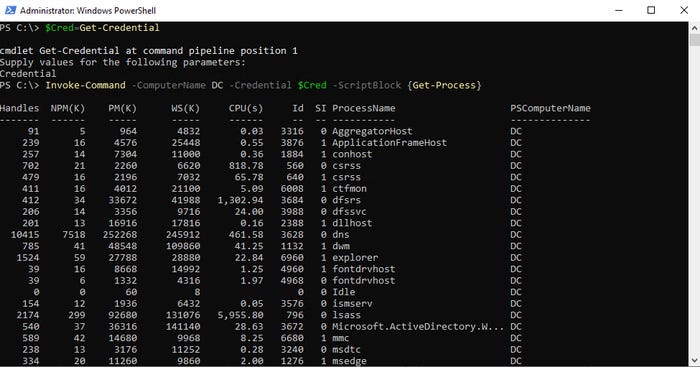
Task: Click the '$Cred' variable in first command
Action: pos(59,28)
